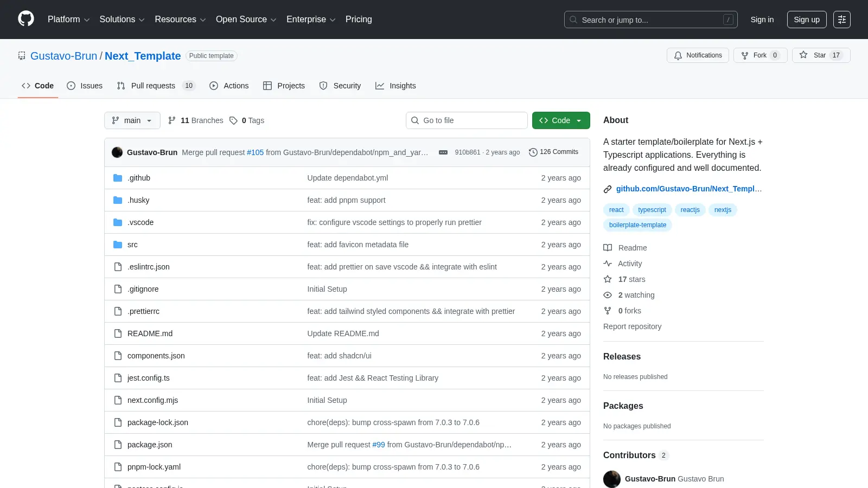Click the Sign in link

[762, 20]
